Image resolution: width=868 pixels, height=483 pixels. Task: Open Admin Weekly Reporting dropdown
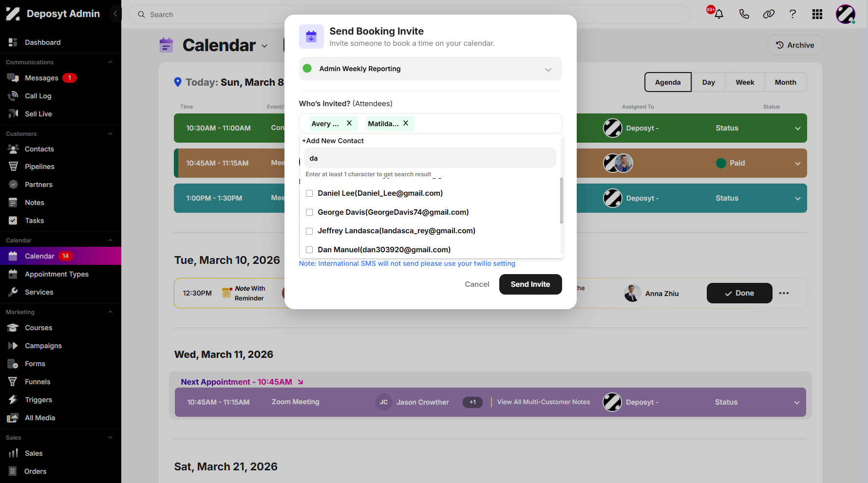tap(430, 69)
